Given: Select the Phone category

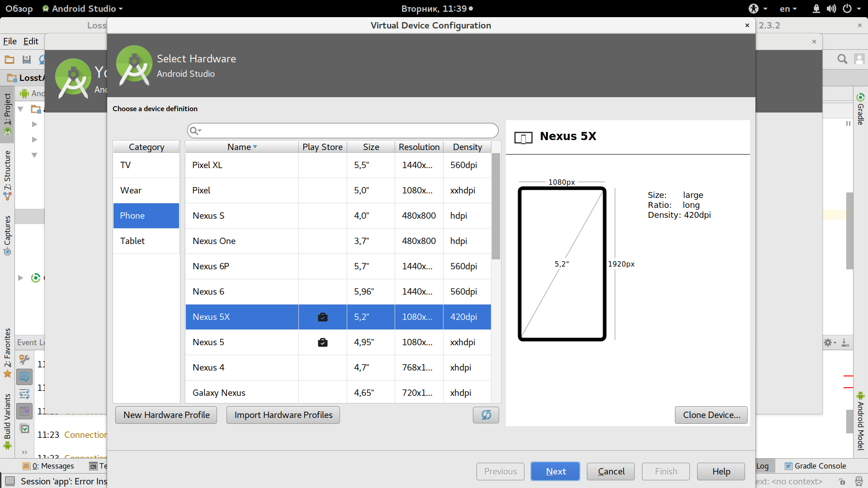Looking at the screenshot, I should pos(146,216).
